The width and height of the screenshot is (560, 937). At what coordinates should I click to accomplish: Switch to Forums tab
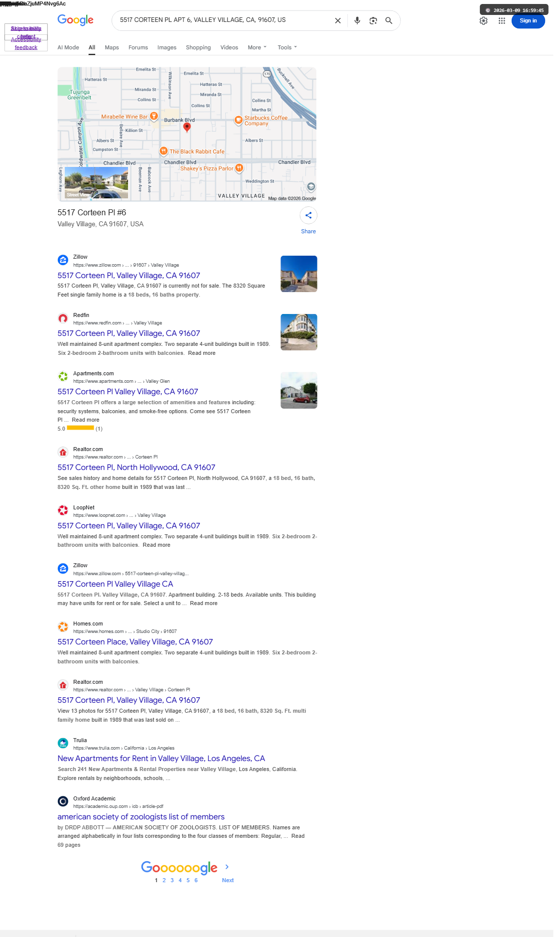tap(138, 47)
